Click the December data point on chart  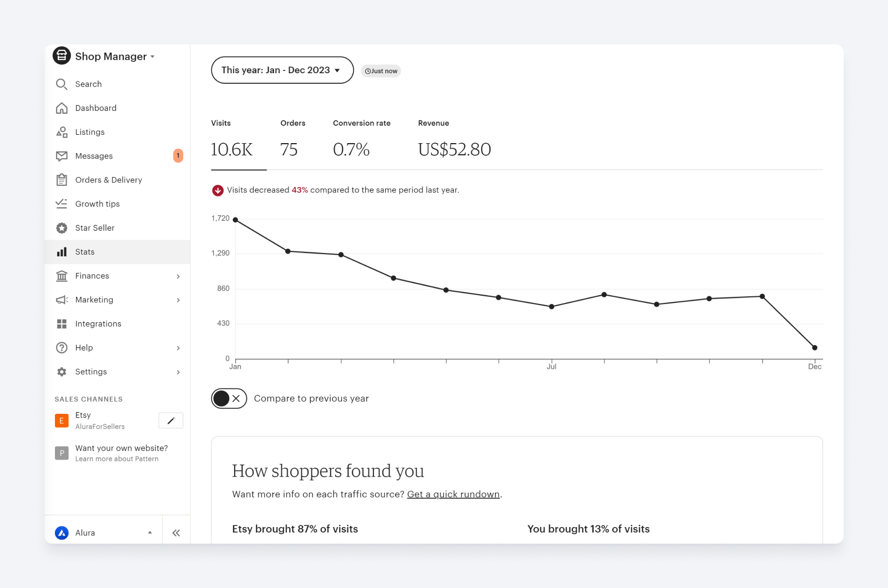[814, 348]
